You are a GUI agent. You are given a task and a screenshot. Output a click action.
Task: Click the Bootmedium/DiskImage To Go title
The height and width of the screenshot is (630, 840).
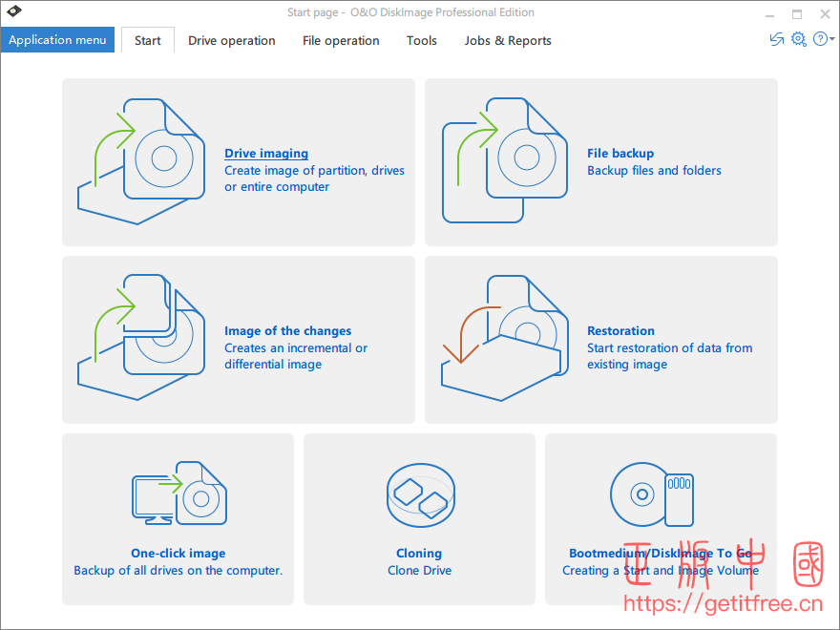tap(661, 553)
